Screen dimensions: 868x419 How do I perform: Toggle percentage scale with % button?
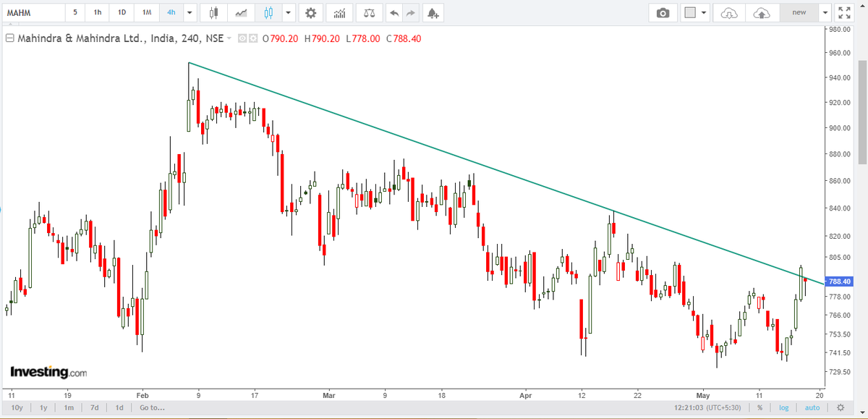coord(759,407)
